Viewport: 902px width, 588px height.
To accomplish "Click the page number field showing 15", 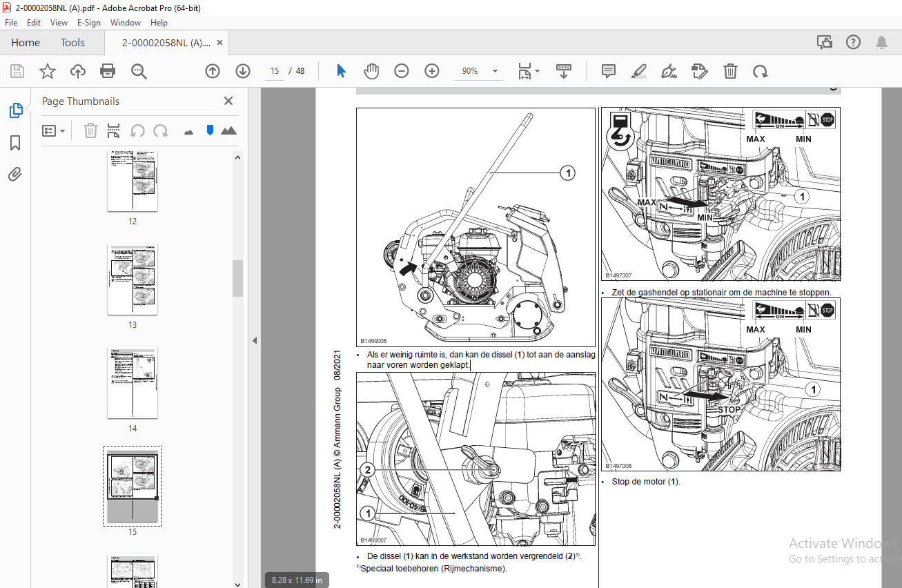I will click(275, 71).
